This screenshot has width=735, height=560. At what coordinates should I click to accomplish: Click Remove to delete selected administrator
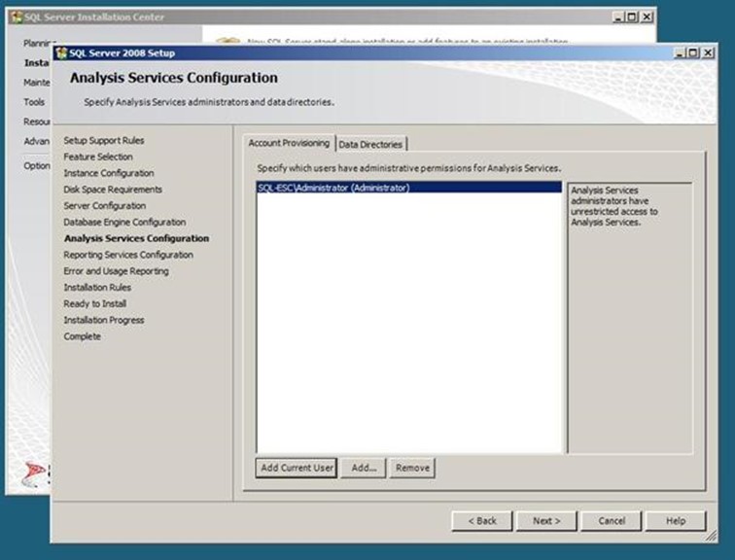(412, 469)
